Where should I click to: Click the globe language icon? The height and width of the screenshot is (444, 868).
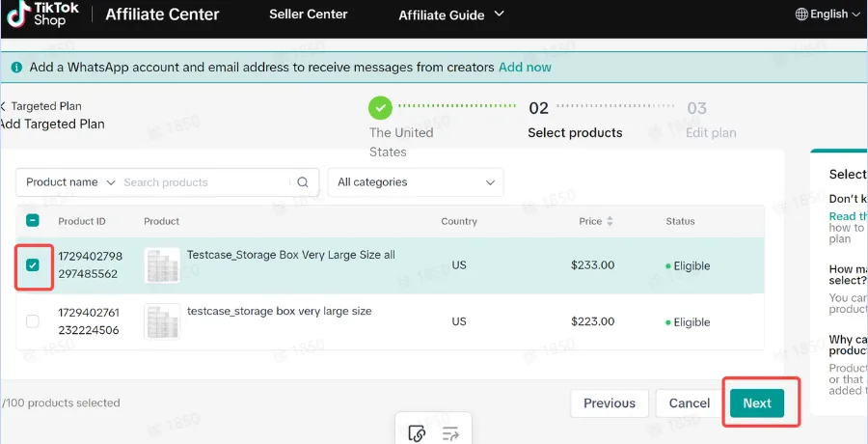[x=801, y=14]
